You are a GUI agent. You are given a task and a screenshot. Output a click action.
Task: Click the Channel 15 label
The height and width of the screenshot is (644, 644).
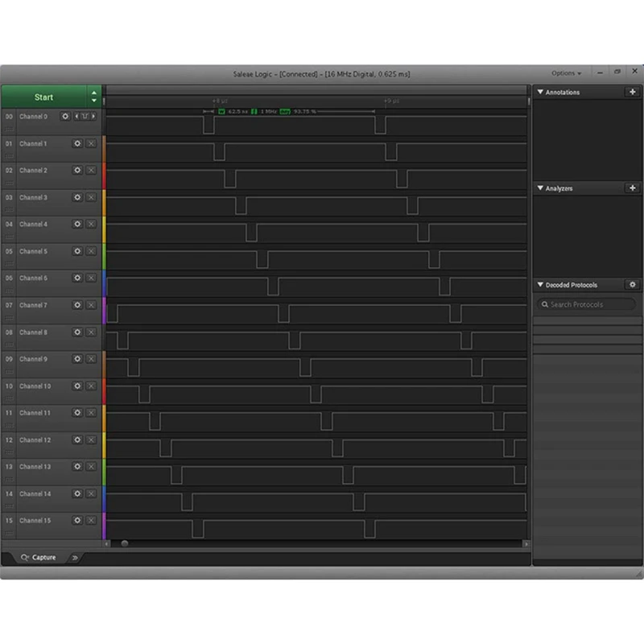point(35,521)
